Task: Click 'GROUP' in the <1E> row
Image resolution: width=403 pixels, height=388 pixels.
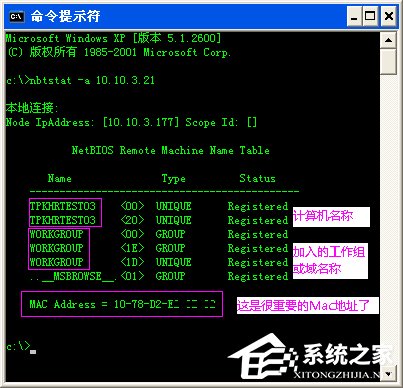Action: [170, 248]
